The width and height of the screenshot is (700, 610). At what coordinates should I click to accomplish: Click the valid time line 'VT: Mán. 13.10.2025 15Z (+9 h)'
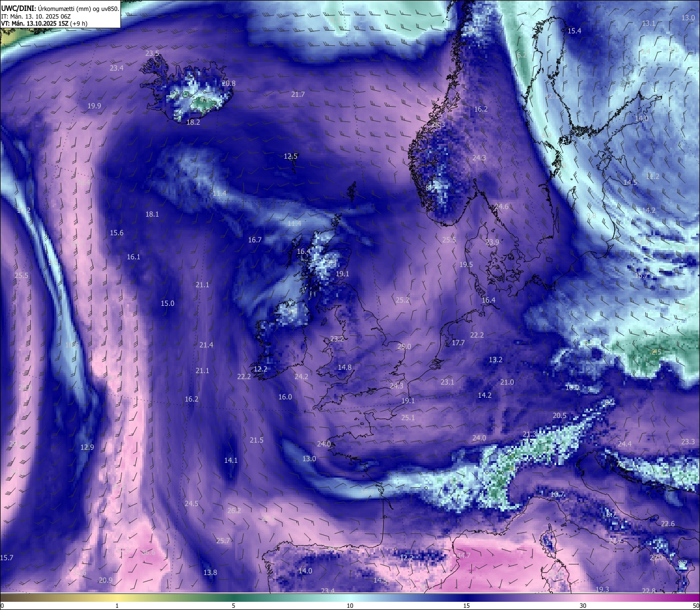click(x=45, y=24)
